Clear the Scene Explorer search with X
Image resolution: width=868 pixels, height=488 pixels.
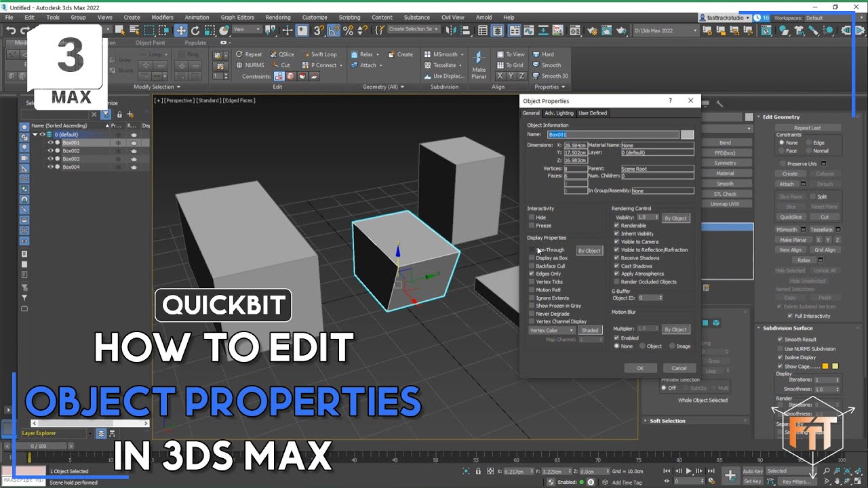pos(94,115)
